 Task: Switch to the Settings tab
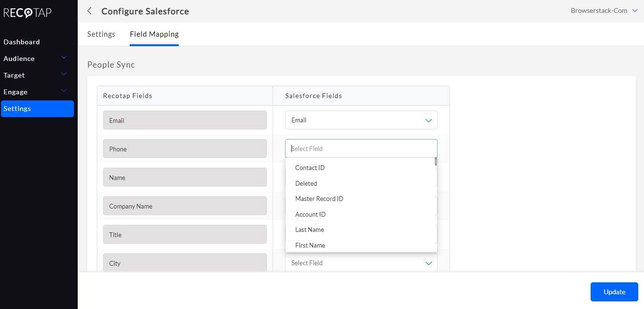(101, 34)
